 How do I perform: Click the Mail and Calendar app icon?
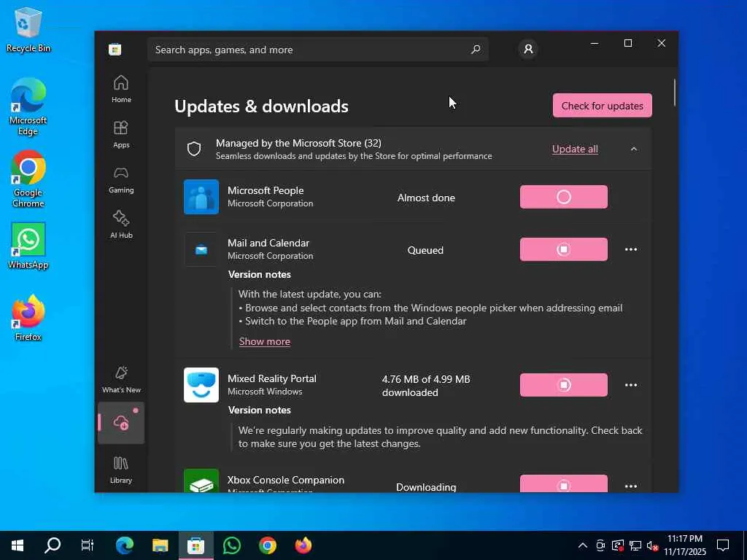coord(201,249)
